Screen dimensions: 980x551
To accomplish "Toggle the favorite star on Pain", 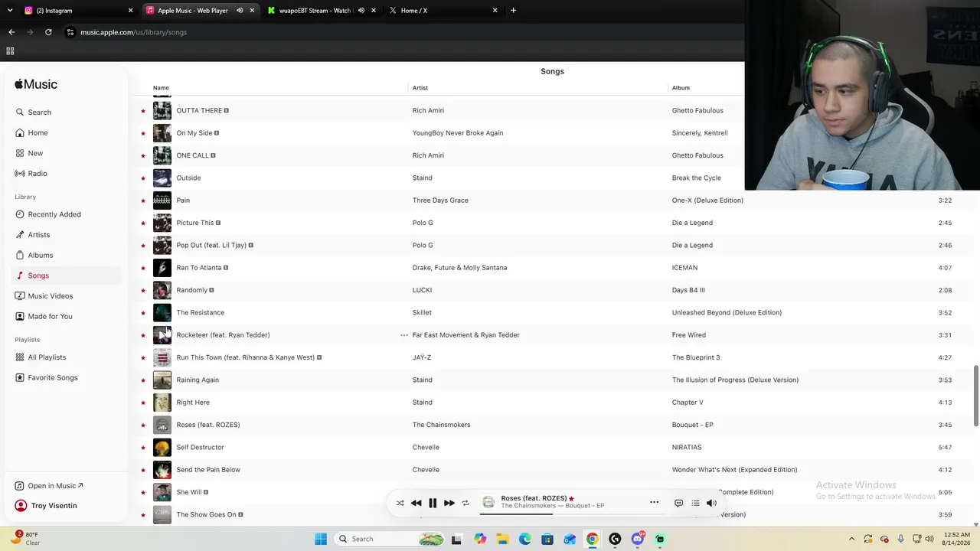I will tap(142, 201).
